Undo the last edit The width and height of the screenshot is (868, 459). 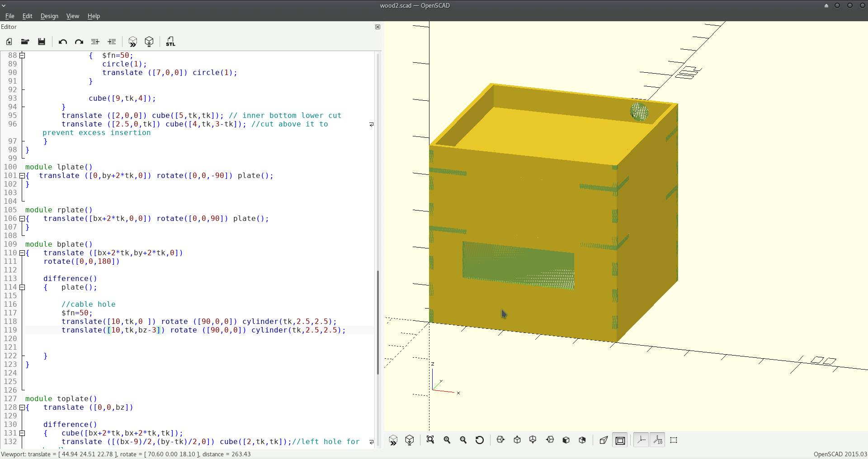(63, 42)
